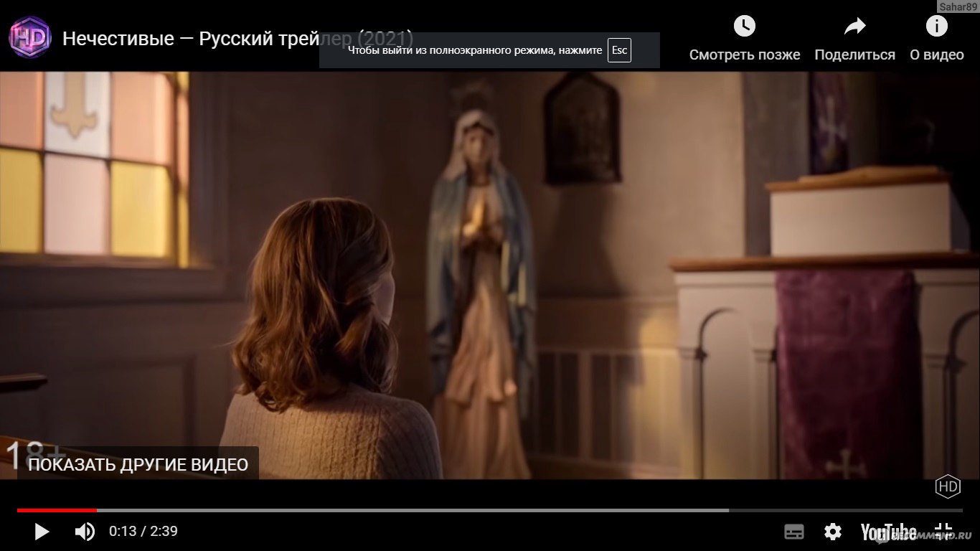Click the О видео label
The width and height of the screenshot is (980, 551).
click(x=937, y=55)
